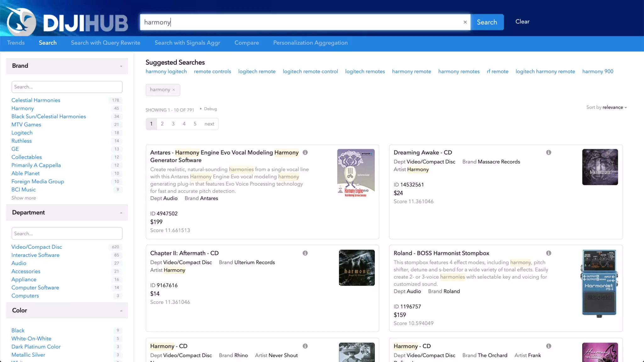
Task: Open info icon for Dreaming Awake CD
Action: [548, 152]
